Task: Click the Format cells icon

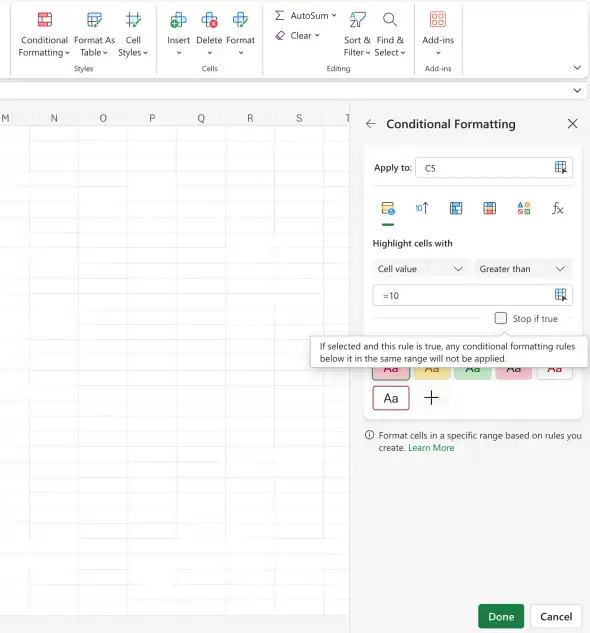Action: [x=240, y=20]
